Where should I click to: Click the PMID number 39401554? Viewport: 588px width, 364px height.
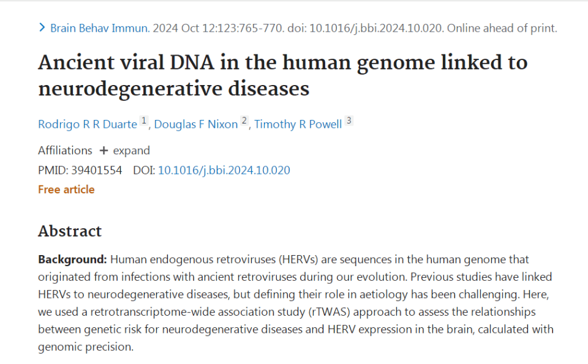[97, 171]
